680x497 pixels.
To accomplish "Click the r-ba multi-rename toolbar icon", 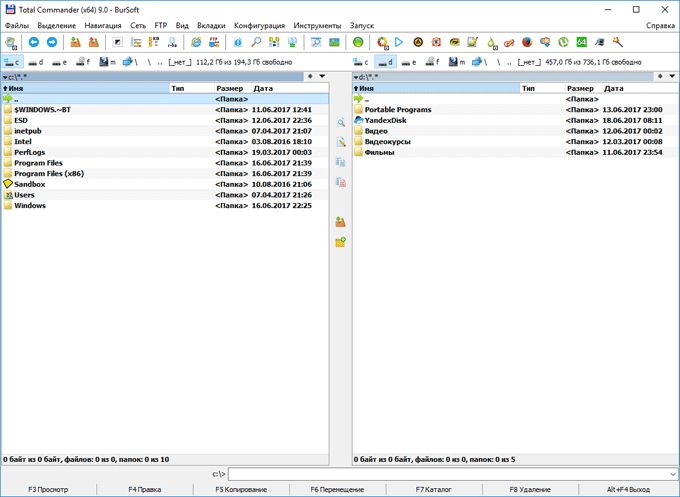I will click(172, 42).
